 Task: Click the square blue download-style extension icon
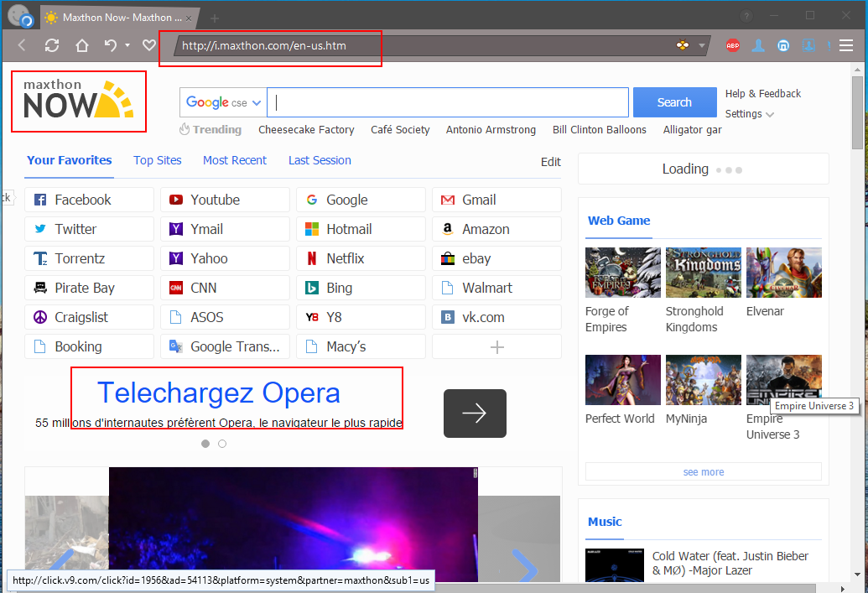pyautogui.click(x=808, y=45)
